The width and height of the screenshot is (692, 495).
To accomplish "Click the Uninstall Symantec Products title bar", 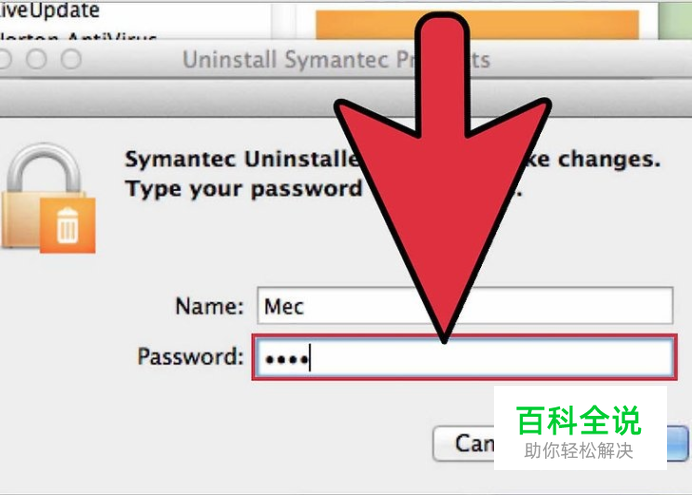I will click(x=337, y=59).
